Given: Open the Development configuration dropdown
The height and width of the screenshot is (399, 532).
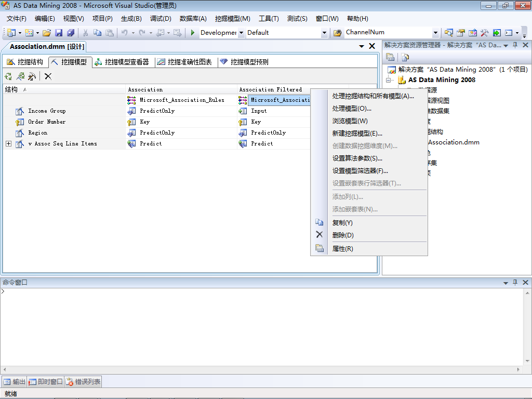Looking at the screenshot, I should click(x=241, y=33).
